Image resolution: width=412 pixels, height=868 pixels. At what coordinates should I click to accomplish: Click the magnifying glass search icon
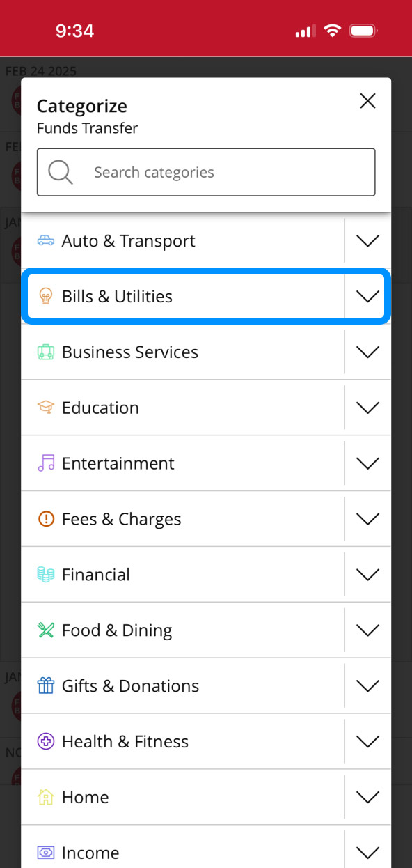click(61, 172)
